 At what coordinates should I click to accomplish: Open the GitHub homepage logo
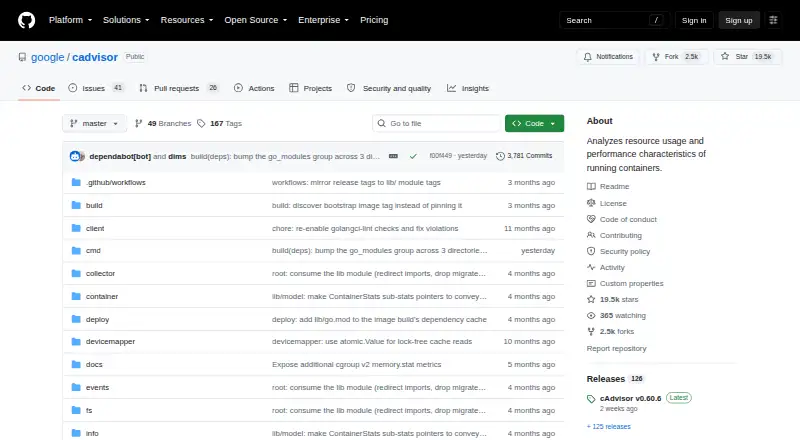[x=27, y=20]
